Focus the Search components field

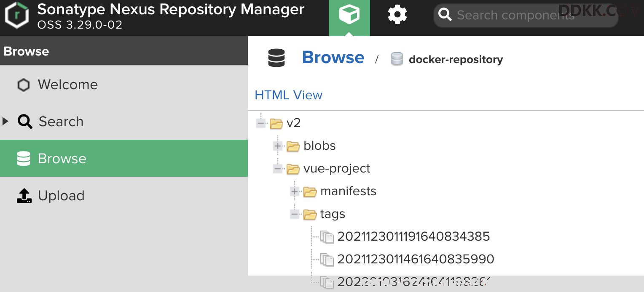(526, 16)
